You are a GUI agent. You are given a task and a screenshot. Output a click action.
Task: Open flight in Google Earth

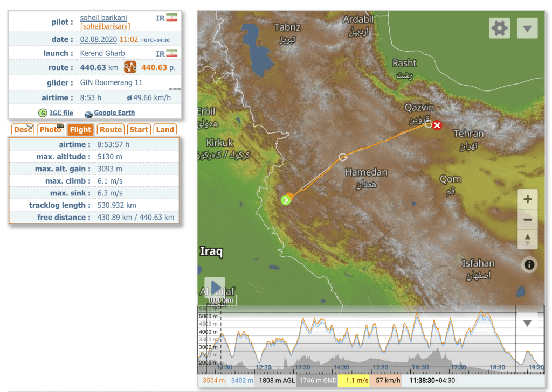click(114, 113)
